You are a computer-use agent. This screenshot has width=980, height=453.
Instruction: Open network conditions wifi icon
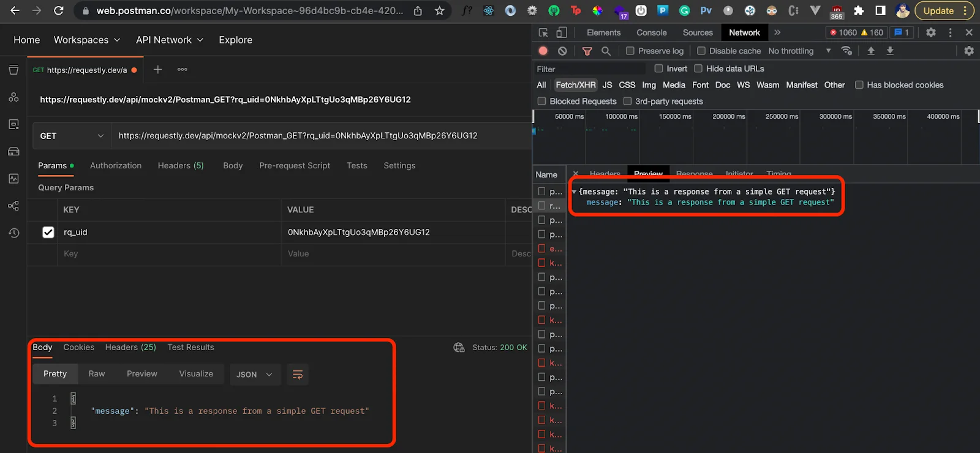point(846,51)
